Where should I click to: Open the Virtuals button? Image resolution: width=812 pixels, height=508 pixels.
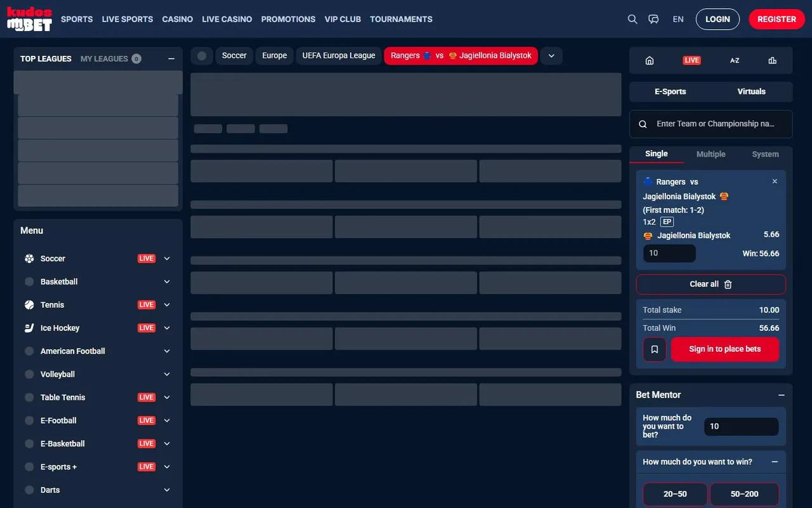pos(752,91)
